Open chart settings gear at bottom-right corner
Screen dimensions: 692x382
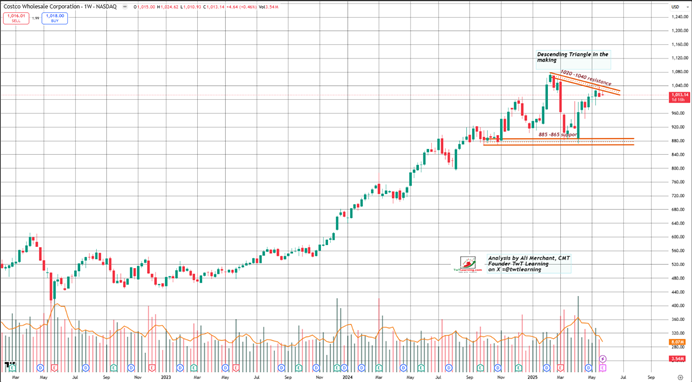pos(681,378)
